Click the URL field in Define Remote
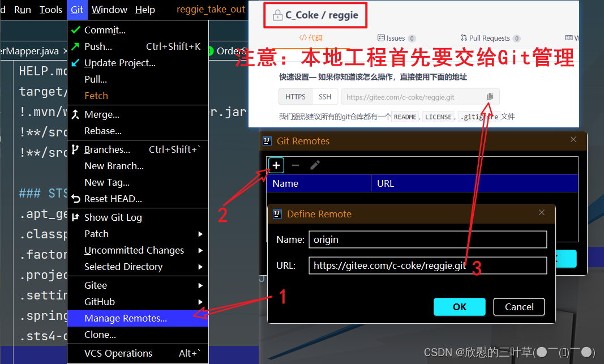The width and height of the screenshot is (604, 364). 427,265
